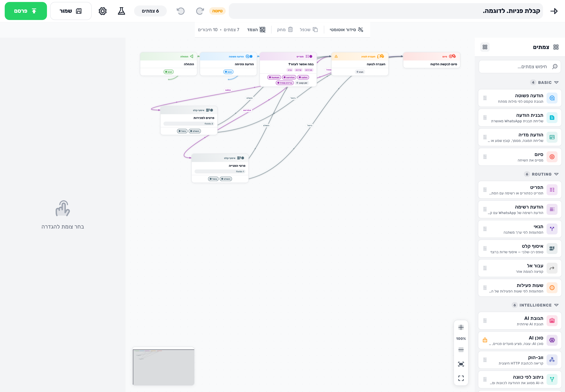Click the שכפל duplicate toolbar item
This screenshot has width=565, height=392.
pyautogui.click(x=309, y=30)
